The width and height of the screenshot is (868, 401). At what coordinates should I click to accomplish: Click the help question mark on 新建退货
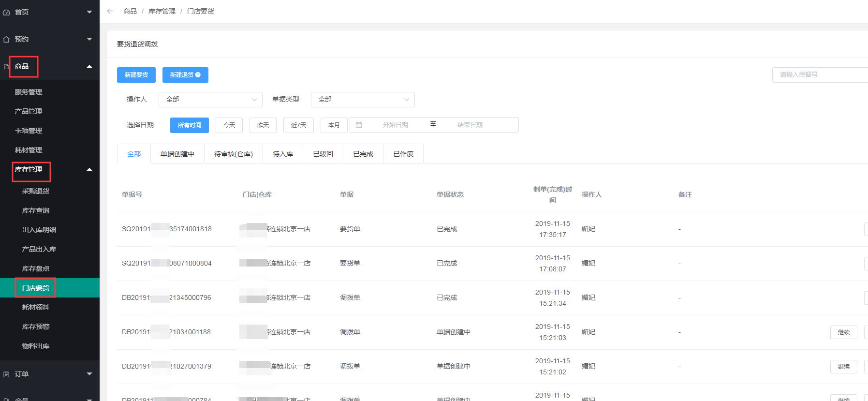(x=198, y=75)
